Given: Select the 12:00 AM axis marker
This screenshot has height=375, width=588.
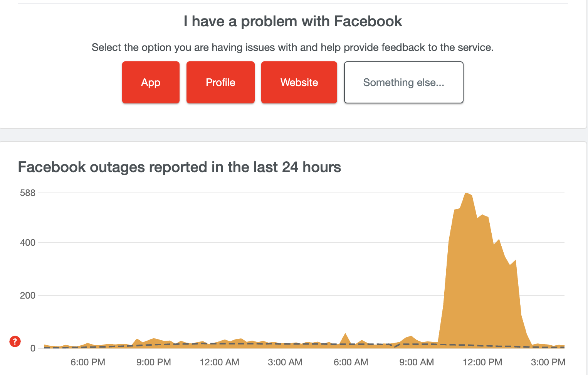Looking at the screenshot, I should pos(220,362).
